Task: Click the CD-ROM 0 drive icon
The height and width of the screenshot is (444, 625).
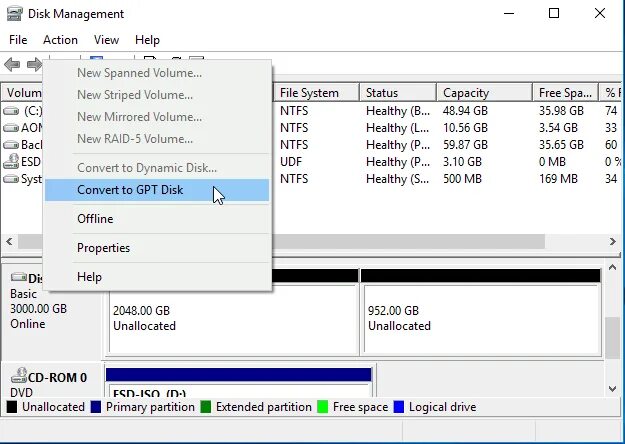Action: pyautogui.click(x=19, y=375)
